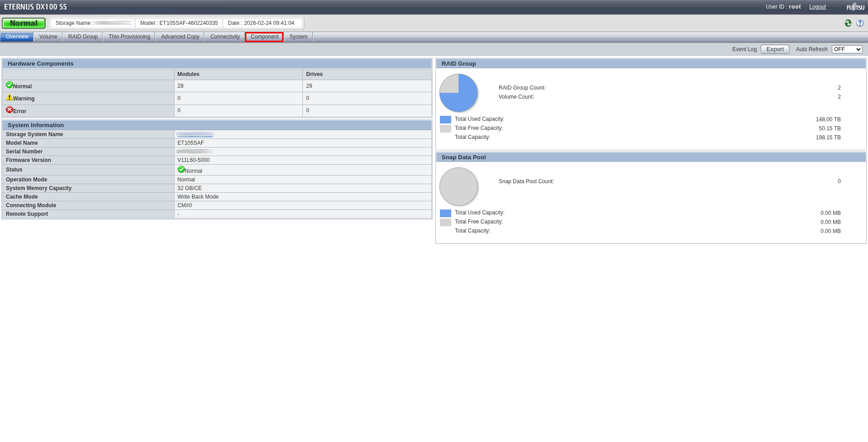
Task: Click the Storage System Name link value
Action: coord(195,134)
